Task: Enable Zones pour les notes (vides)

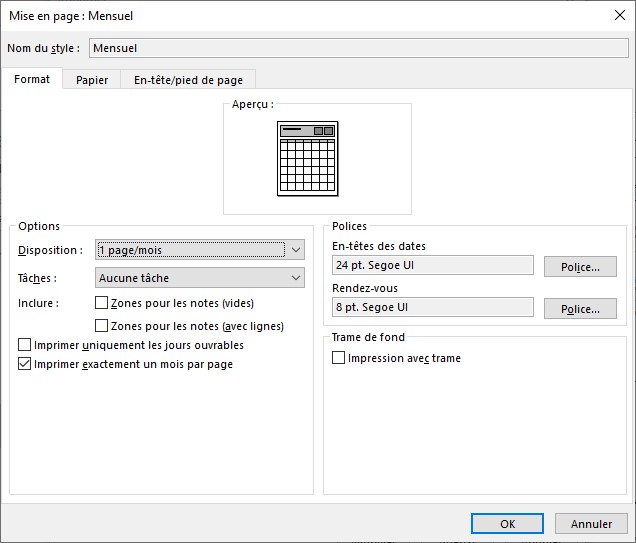Action: (102, 303)
